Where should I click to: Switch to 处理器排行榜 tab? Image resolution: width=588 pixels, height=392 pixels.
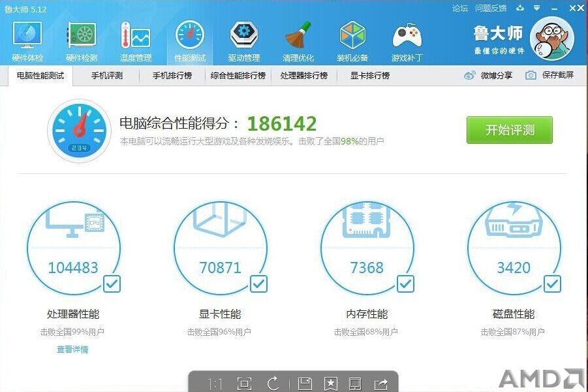(x=304, y=76)
